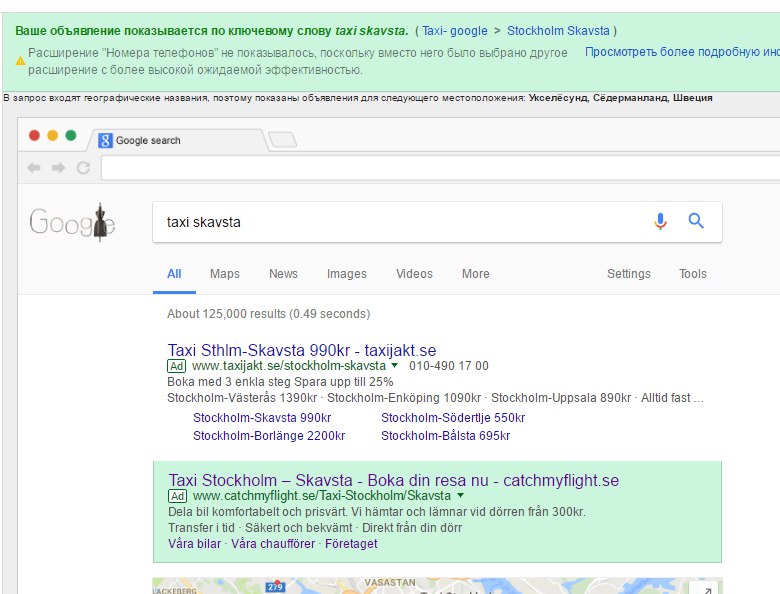
Task: Click the Расширение "Номера телефонов" warning text
Action: (x=297, y=61)
